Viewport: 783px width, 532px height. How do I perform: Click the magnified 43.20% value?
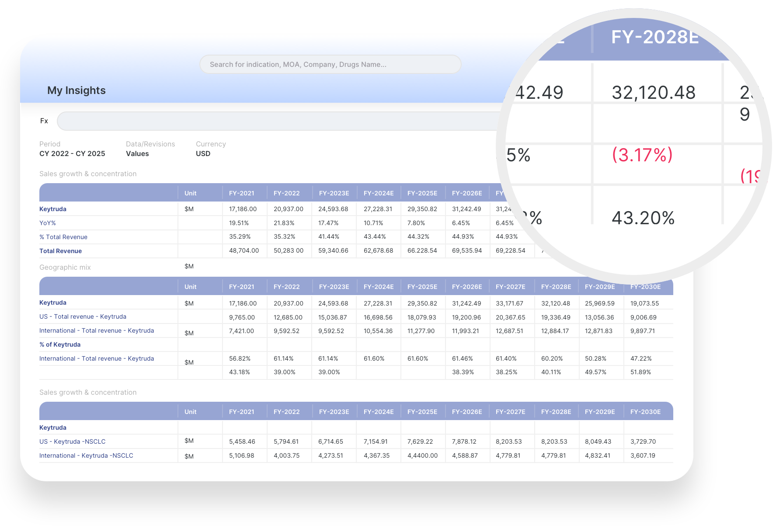click(643, 218)
